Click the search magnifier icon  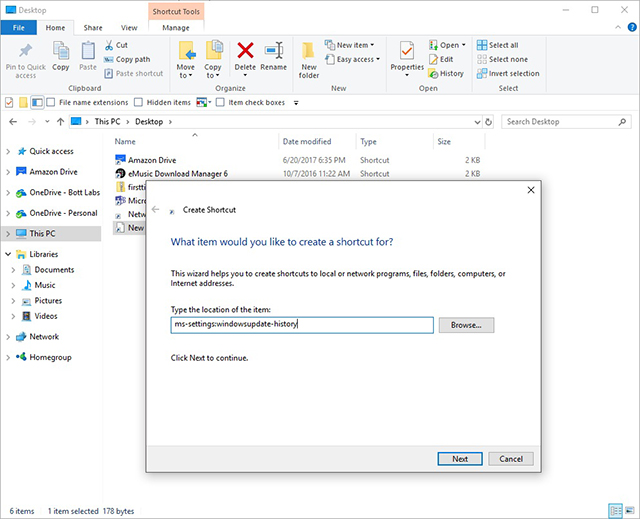622,122
